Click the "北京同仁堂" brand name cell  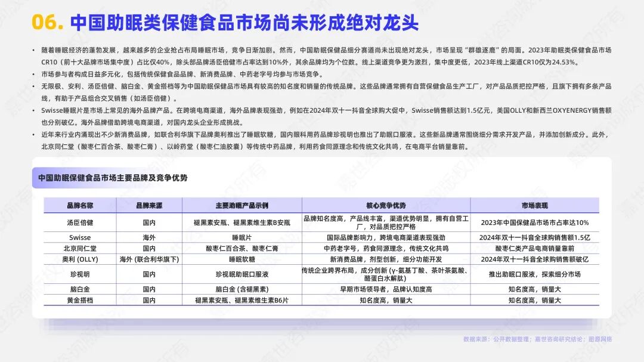pyautogui.click(x=80, y=249)
